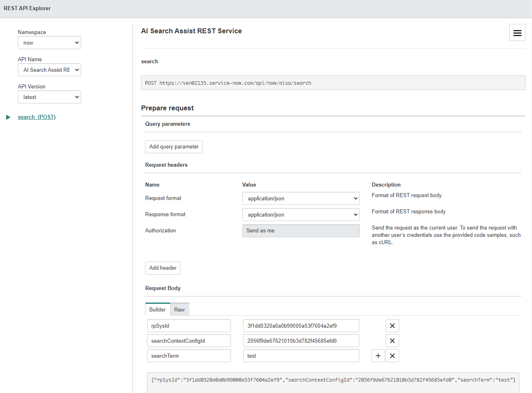Click the Response format row label

coord(165,215)
